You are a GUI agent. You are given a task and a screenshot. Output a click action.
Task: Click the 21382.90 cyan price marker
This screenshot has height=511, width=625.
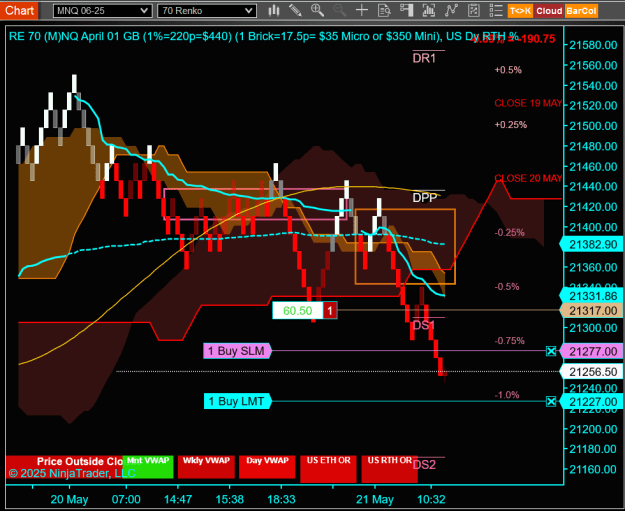[x=592, y=244]
